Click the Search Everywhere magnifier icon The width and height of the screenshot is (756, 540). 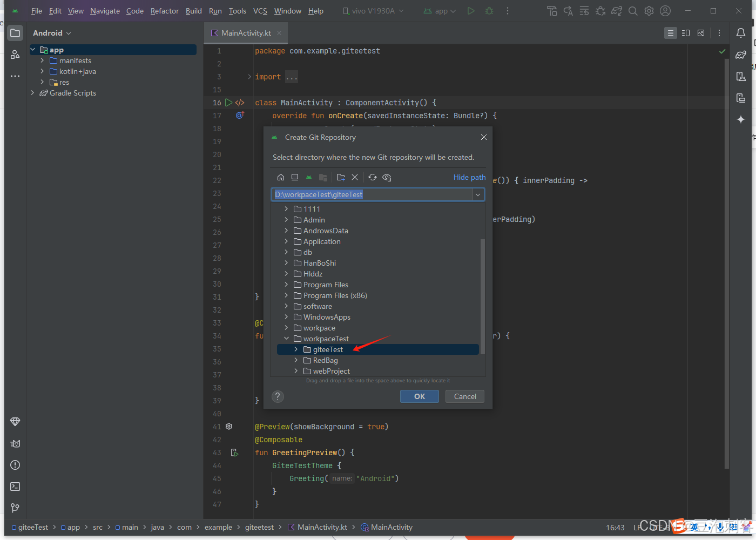632,10
